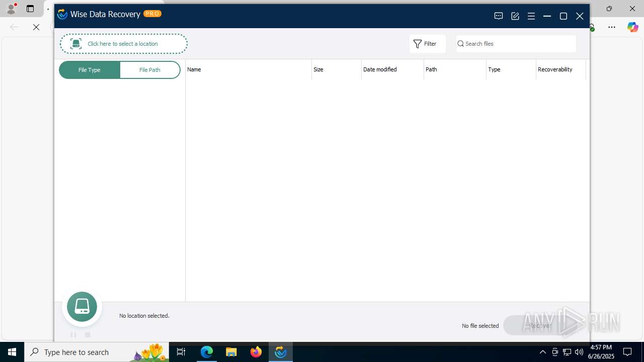Open the hamburger menu in Wise Data Recovery

coord(531,16)
